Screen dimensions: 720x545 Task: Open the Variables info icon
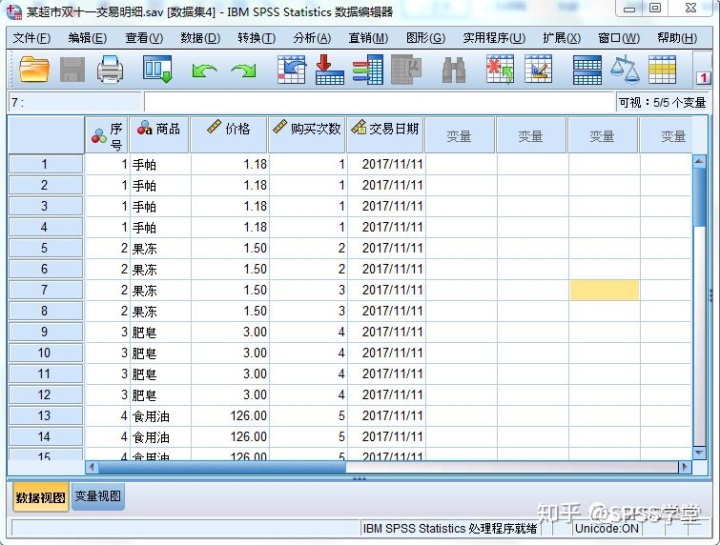point(368,69)
